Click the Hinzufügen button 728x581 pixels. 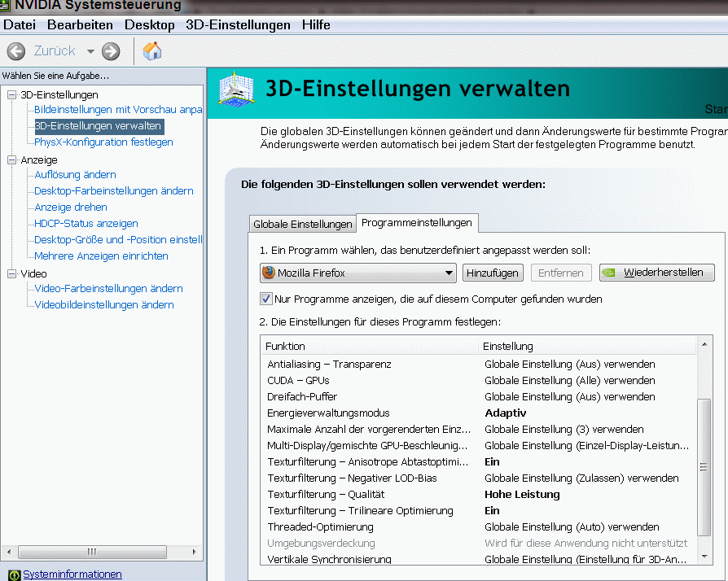(493, 273)
